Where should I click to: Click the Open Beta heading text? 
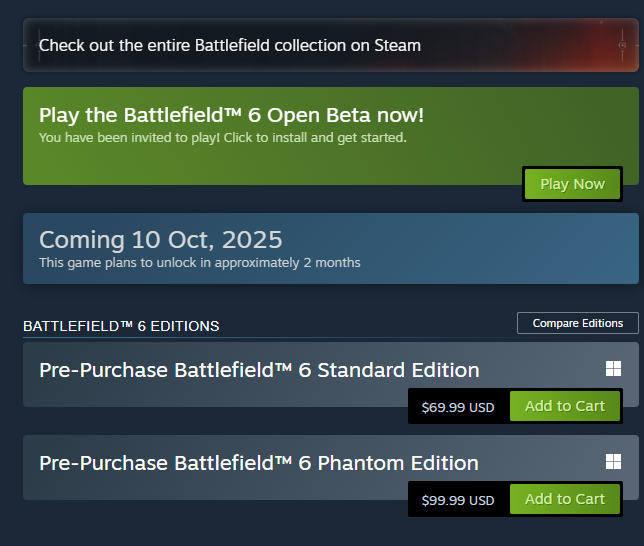[x=231, y=115]
